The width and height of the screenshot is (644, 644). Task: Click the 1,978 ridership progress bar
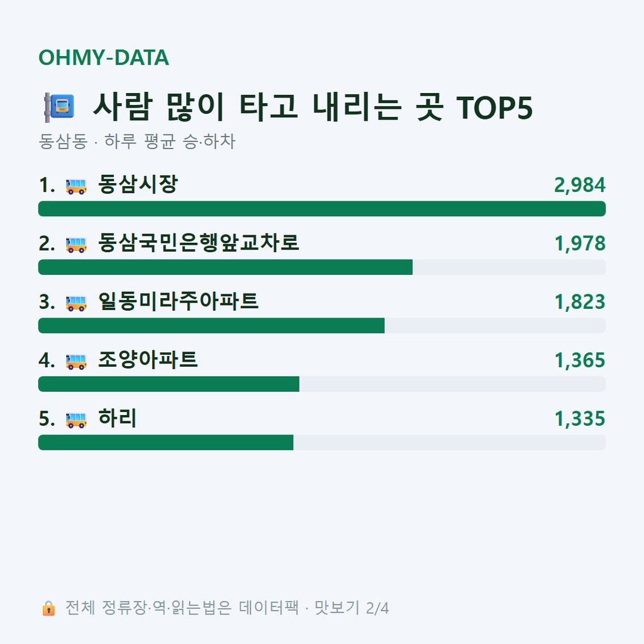click(x=322, y=267)
